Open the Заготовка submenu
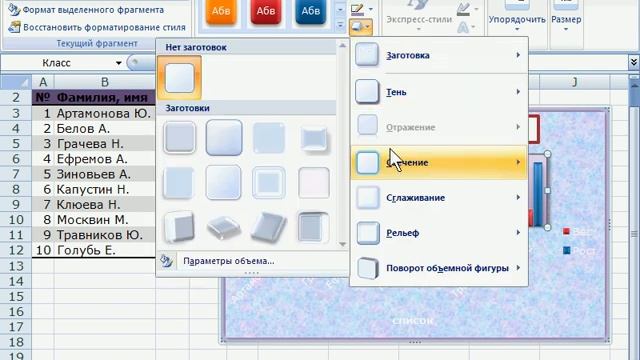Screen dimensions: 640x360 coord(439,55)
